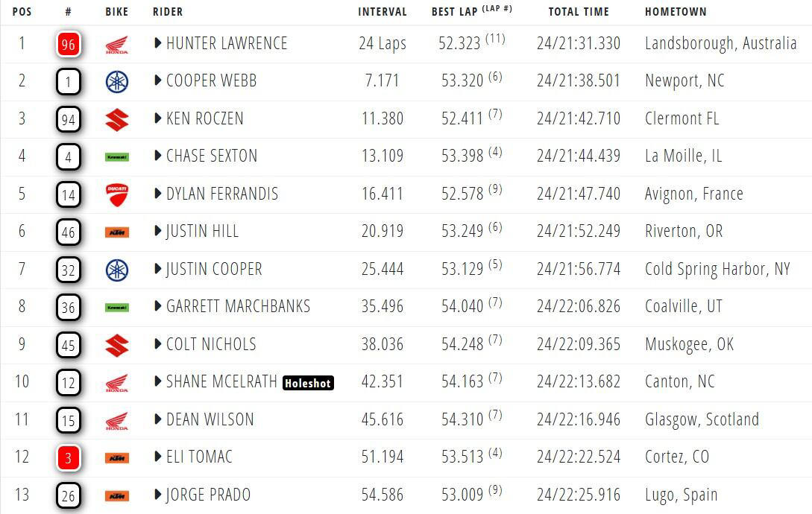Sort by the BEST LAP column header
The width and height of the screenshot is (812, 514).
click(456, 12)
